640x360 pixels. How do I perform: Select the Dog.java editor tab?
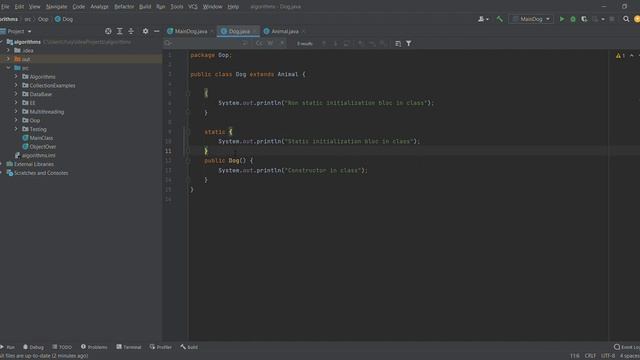coord(238,31)
